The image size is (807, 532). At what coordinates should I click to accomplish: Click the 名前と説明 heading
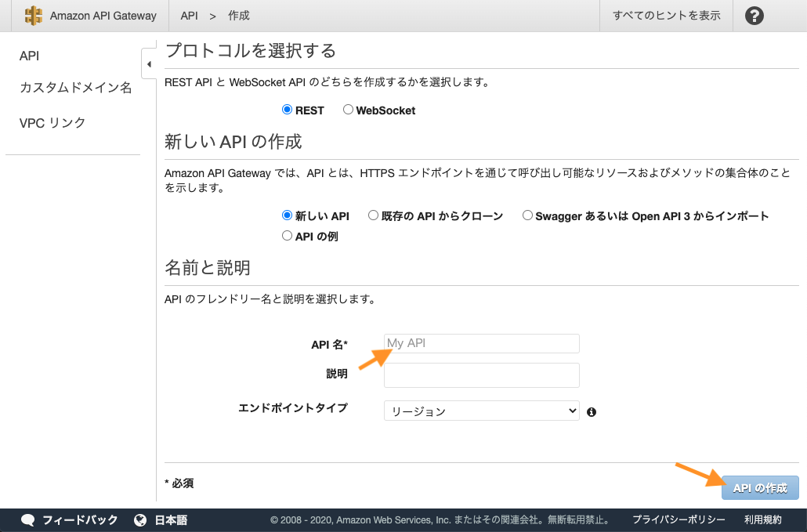208,267
